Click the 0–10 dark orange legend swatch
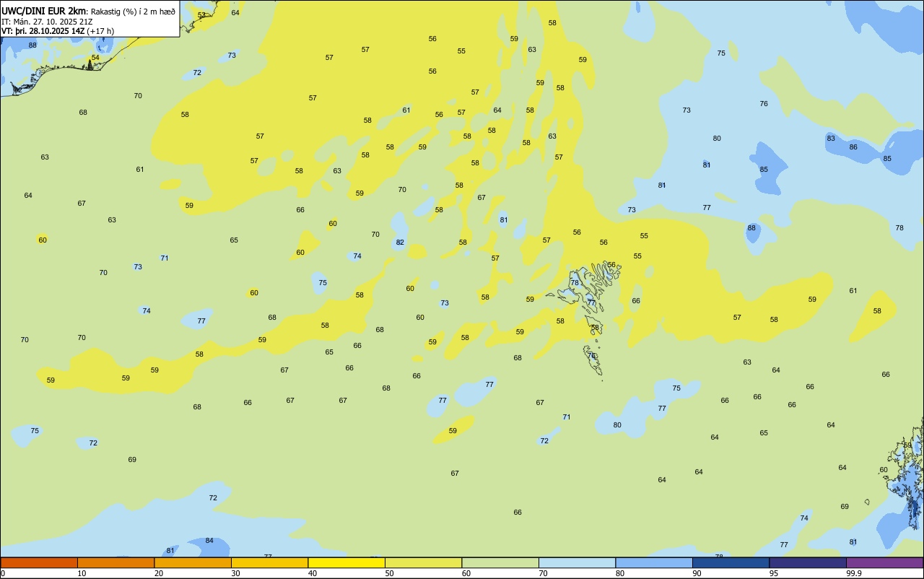Screen dimensions: 924x579 [x=39, y=562]
